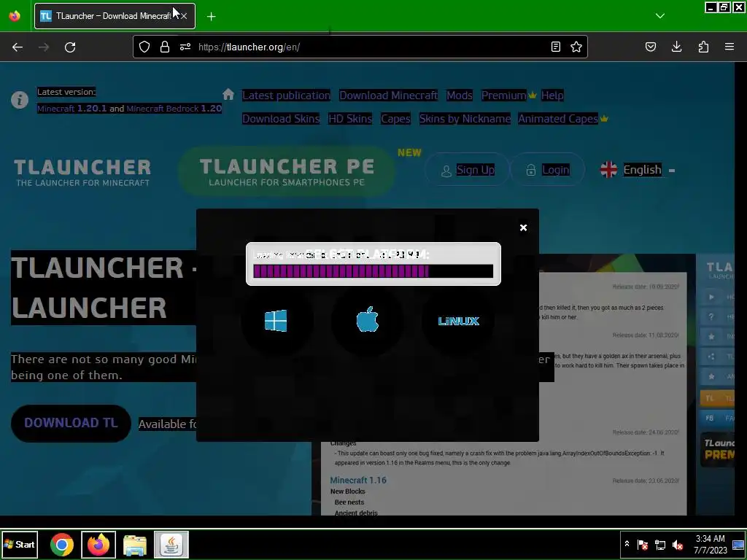Click the Minecraft 1.20.1 version link
The height and width of the screenshot is (560, 747).
click(x=72, y=109)
